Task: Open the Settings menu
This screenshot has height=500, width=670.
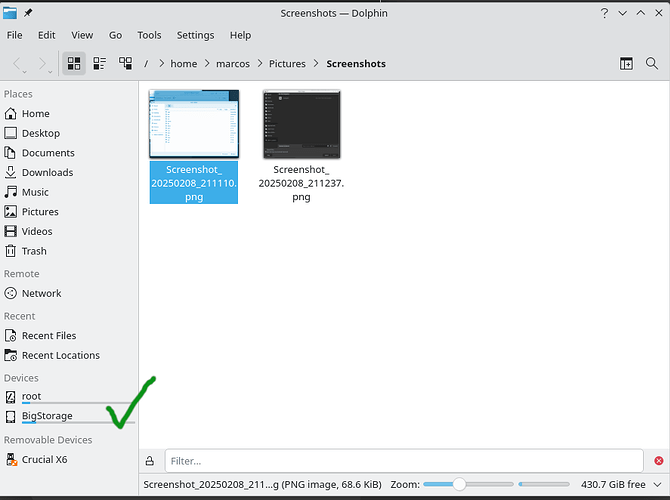Action: point(195,35)
